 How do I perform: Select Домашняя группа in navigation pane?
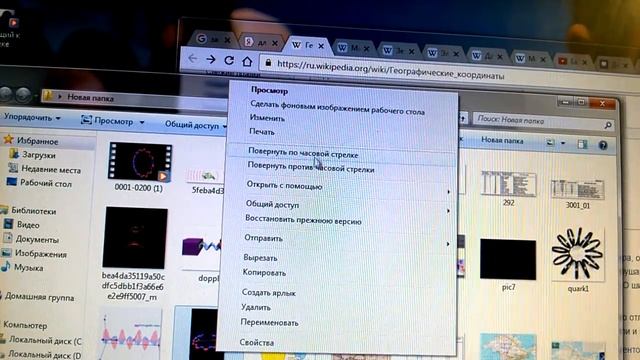coord(40,298)
